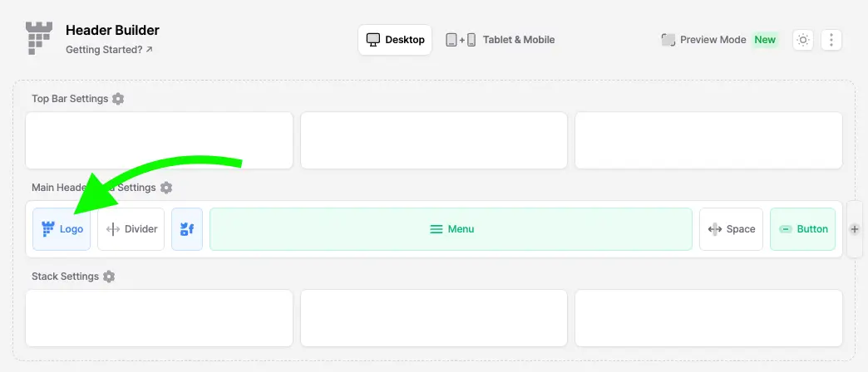Select the Logo element
The height and width of the screenshot is (372, 868).
62,229
